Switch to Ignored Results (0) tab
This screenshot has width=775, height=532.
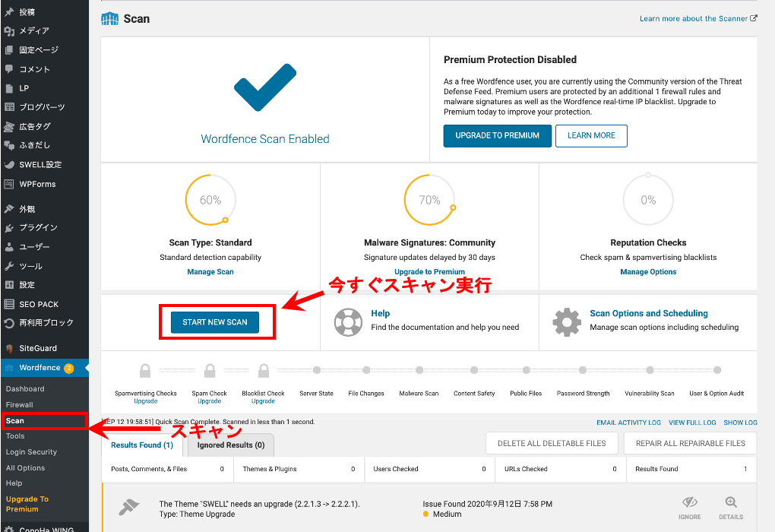(x=231, y=445)
